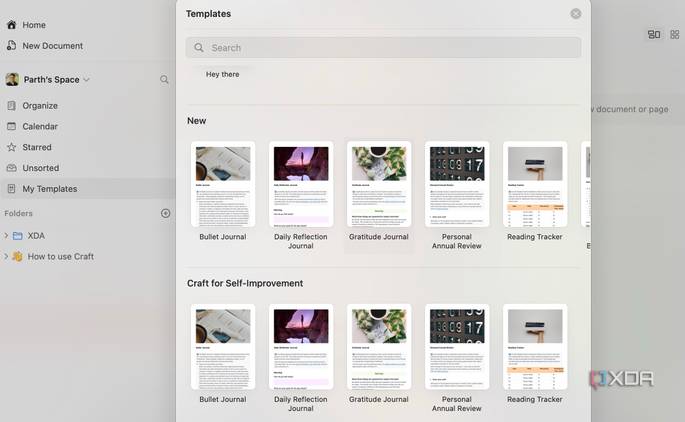The image size is (685, 422).
Task: Open Organize section
Action: point(40,106)
